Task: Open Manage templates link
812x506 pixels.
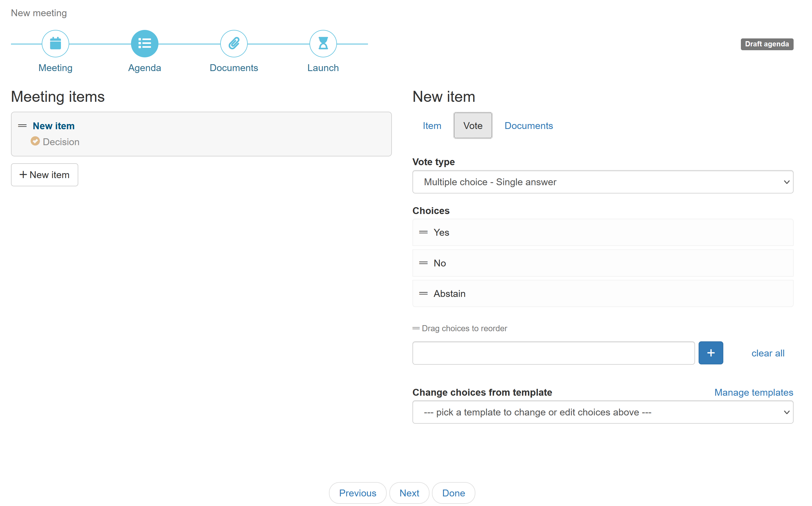Action: pyautogui.click(x=754, y=392)
